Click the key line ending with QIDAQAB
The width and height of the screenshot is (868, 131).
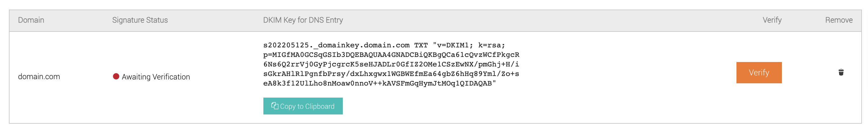click(379, 83)
